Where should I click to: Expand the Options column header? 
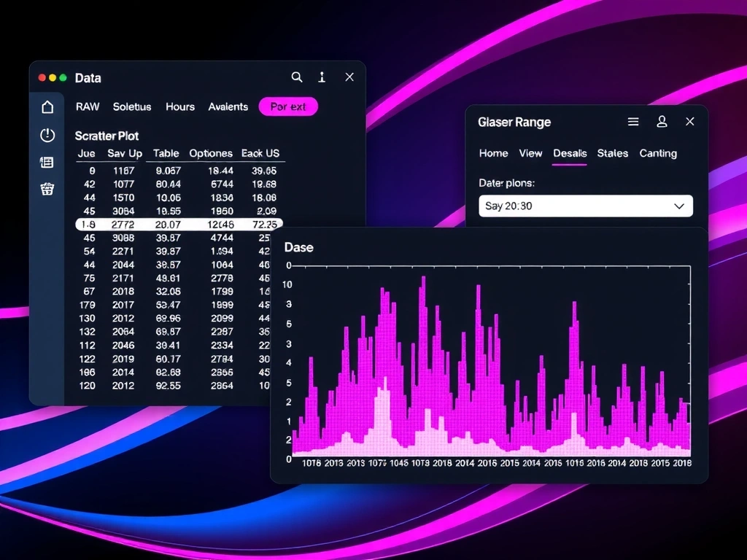click(x=211, y=153)
